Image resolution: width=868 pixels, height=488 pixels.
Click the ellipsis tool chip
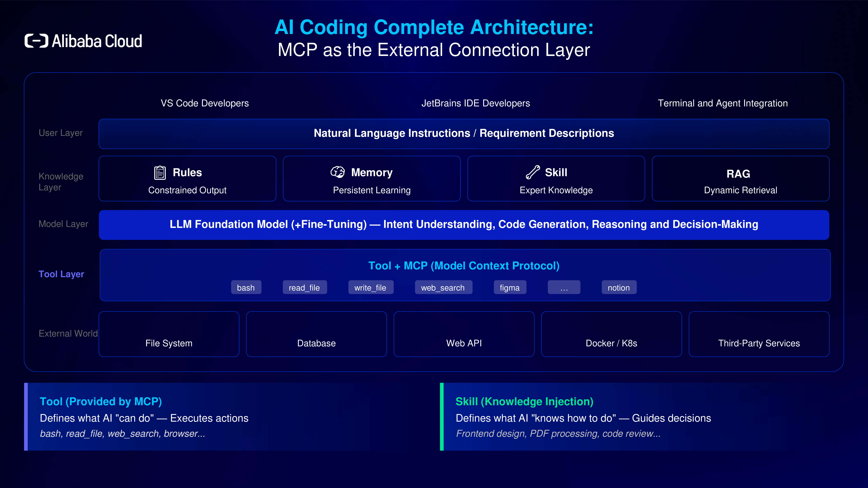[x=564, y=288]
